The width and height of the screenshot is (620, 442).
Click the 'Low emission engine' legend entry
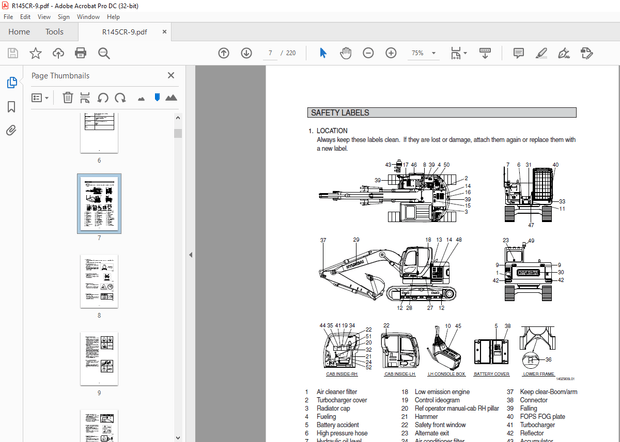click(x=442, y=392)
